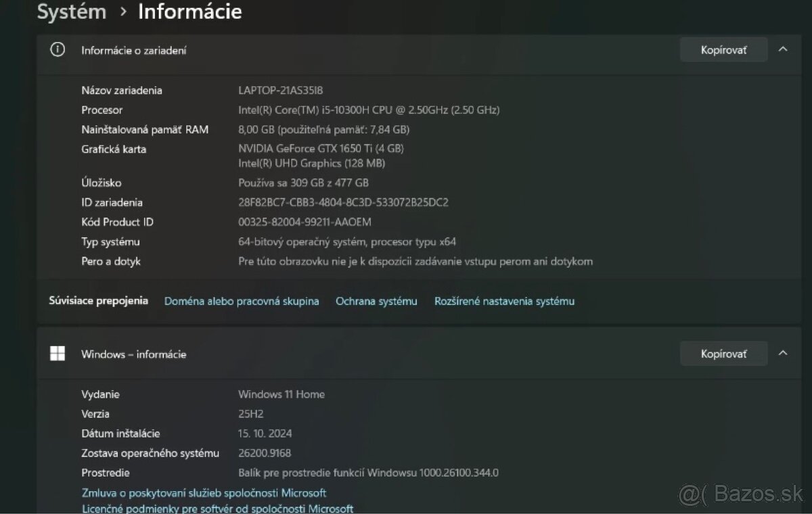Click the Kód Product ID label
812x514 pixels.
click(x=117, y=222)
